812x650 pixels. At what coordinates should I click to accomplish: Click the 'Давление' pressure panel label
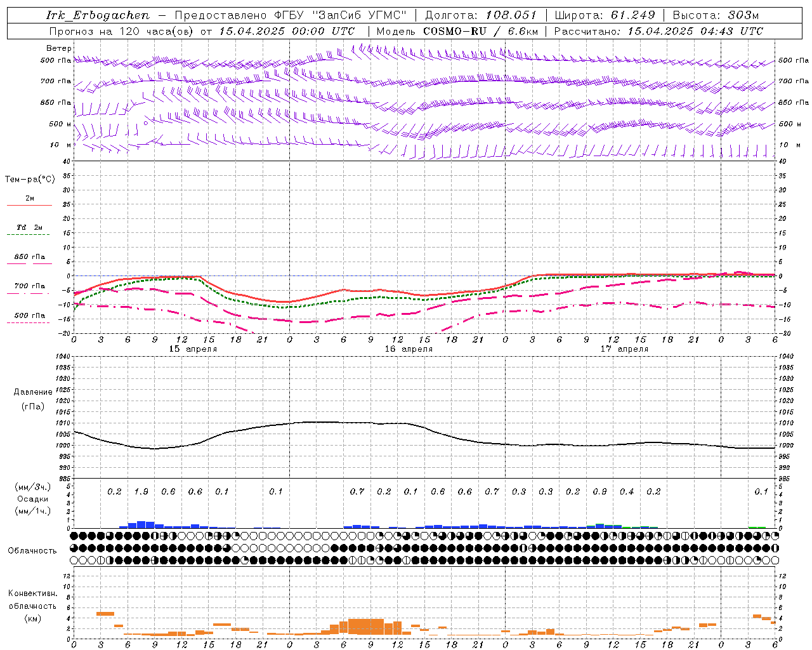click(x=33, y=392)
